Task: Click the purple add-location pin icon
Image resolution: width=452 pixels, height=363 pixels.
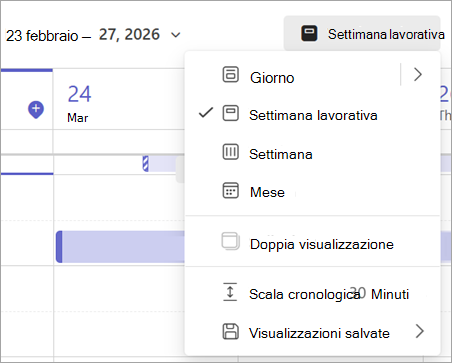Action: 36,110
